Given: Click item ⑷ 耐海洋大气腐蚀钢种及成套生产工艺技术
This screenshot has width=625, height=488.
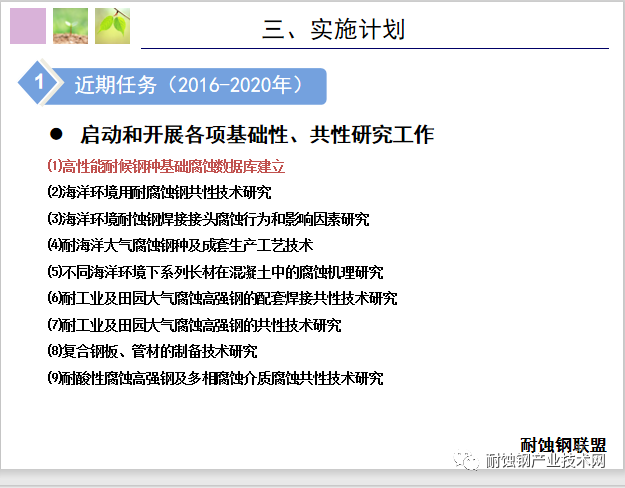Looking at the screenshot, I should [x=180, y=245].
